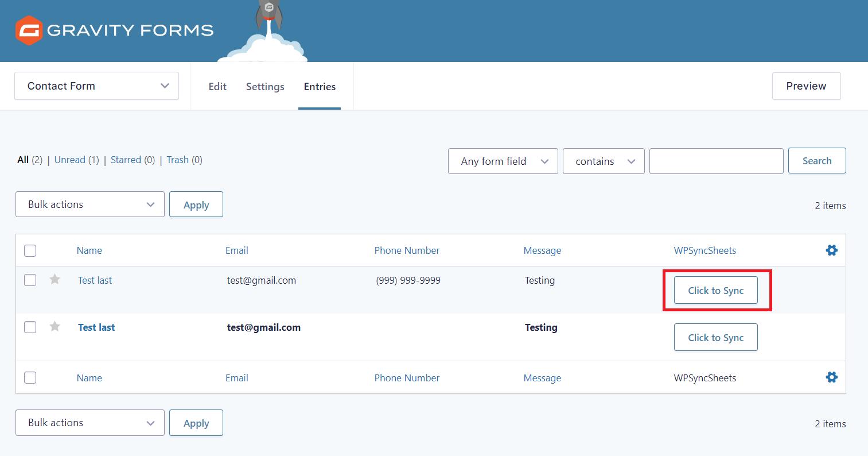The image size is (868, 456).
Task: Select the Entries tab
Action: click(320, 86)
